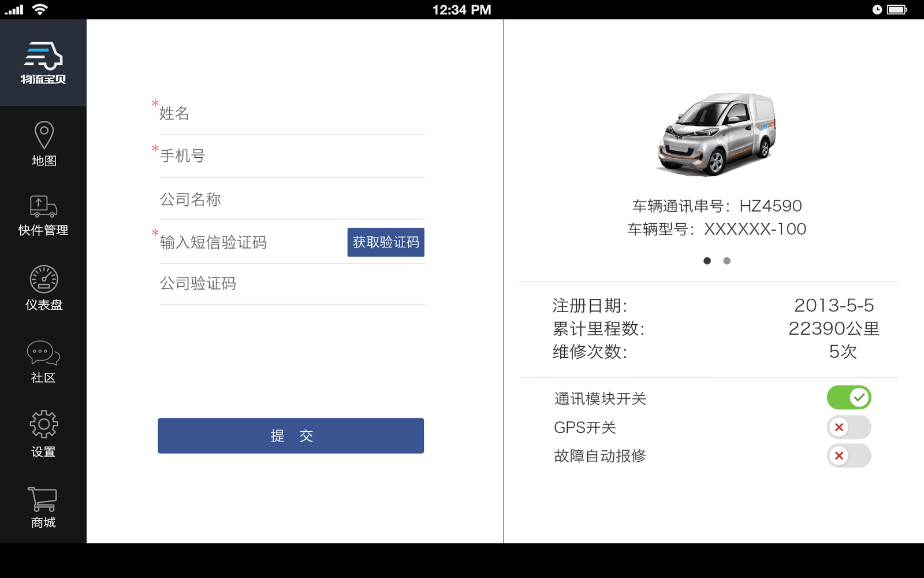Image resolution: width=924 pixels, height=578 pixels.
Task: Click the 提交 submit button
Action: (x=290, y=436)
